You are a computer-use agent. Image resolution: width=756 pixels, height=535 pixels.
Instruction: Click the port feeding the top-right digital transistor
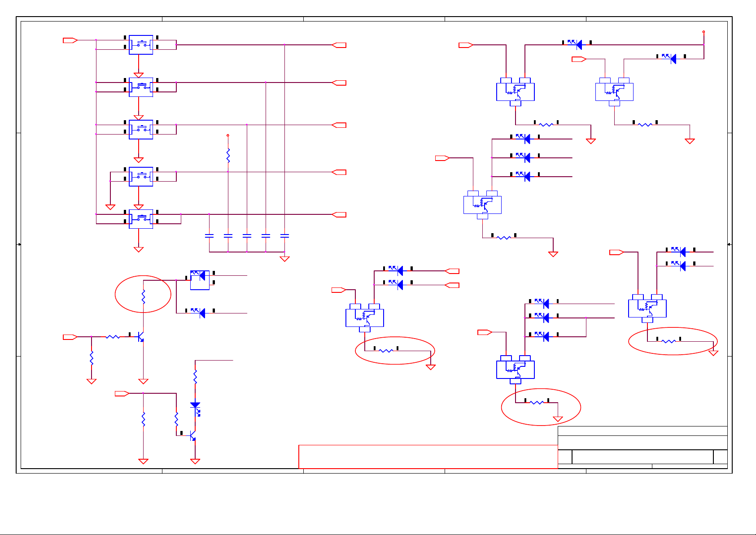[579, 59]
